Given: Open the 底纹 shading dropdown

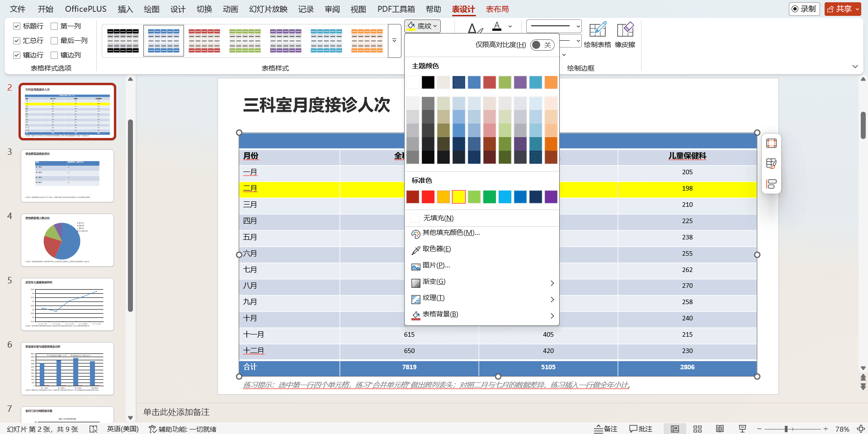Looking at the screenshot, I should [423, 26].
